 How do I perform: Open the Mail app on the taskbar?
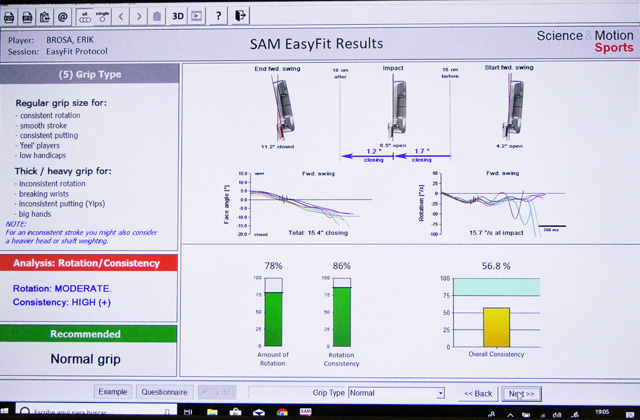click(259, 413)
